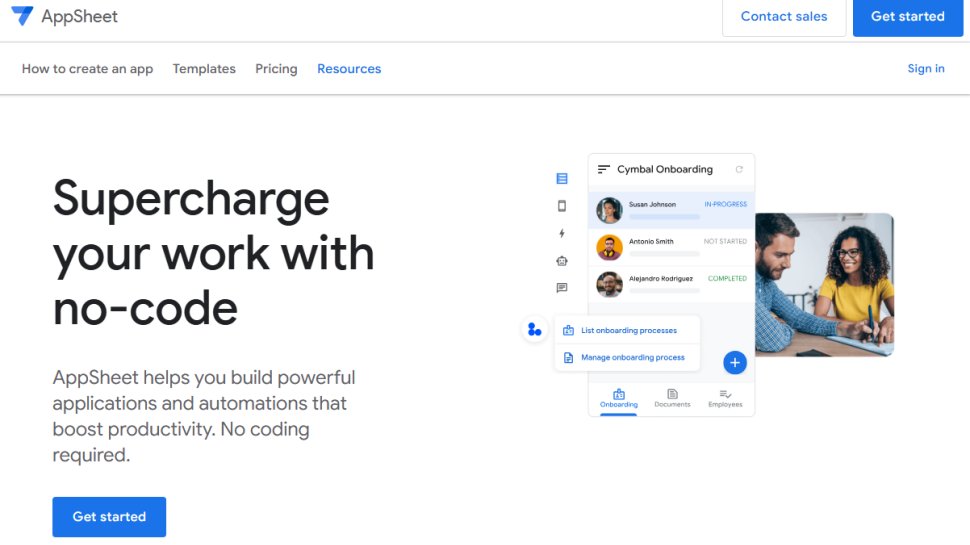Open the Templates menu item
Screen dimensions: 970x545
(x=204, y=69)
